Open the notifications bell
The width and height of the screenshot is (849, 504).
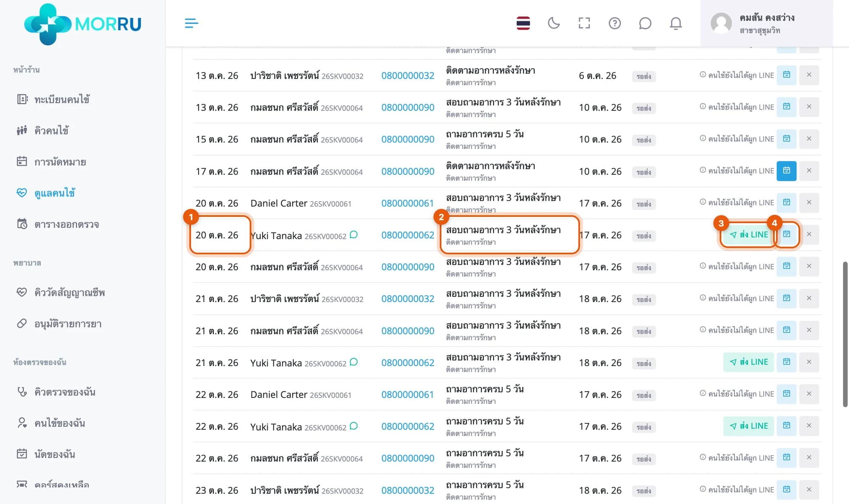676,23
